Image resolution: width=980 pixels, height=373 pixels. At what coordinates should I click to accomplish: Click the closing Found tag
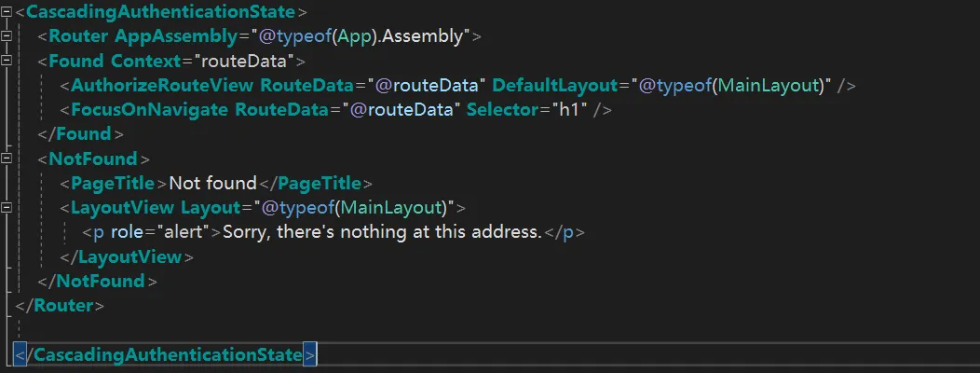(x=87, y=134)
